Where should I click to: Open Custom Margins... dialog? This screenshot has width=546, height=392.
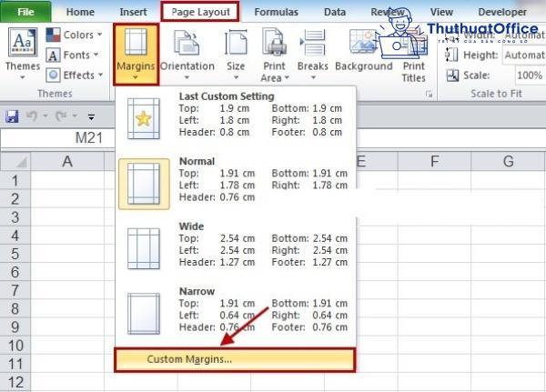click(235, 359)
